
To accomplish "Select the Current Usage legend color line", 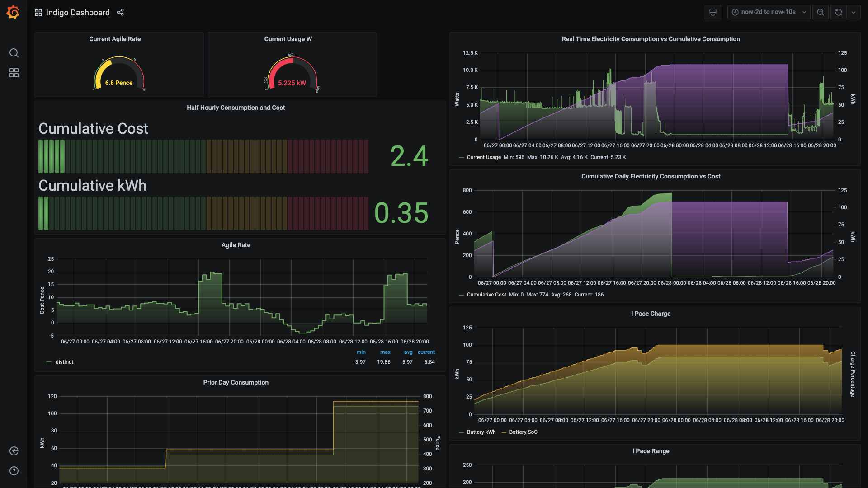I will pos(462,157).
